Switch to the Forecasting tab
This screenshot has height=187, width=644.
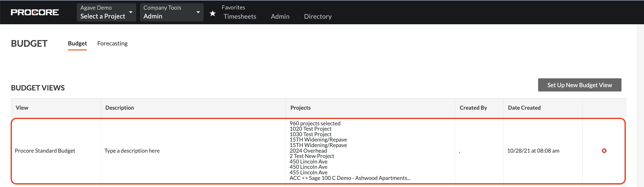click(112, 43)
